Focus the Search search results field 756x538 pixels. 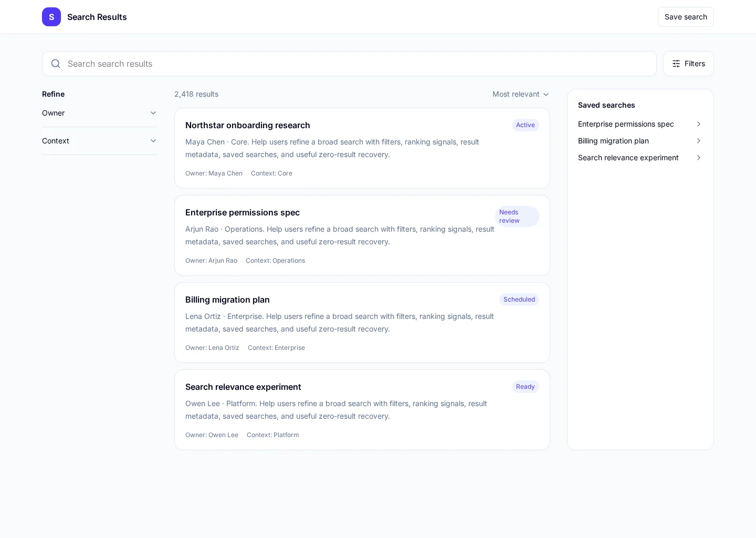click(x=349, y=64)
